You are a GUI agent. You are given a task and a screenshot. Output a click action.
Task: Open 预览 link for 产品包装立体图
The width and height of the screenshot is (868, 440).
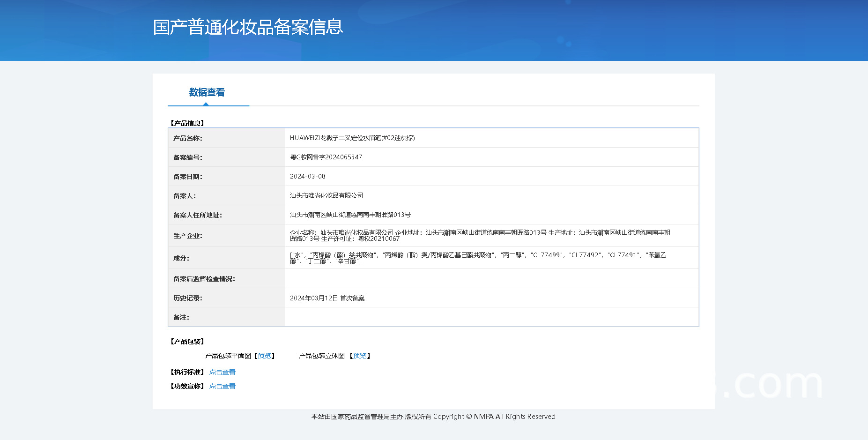coord(360,356)
